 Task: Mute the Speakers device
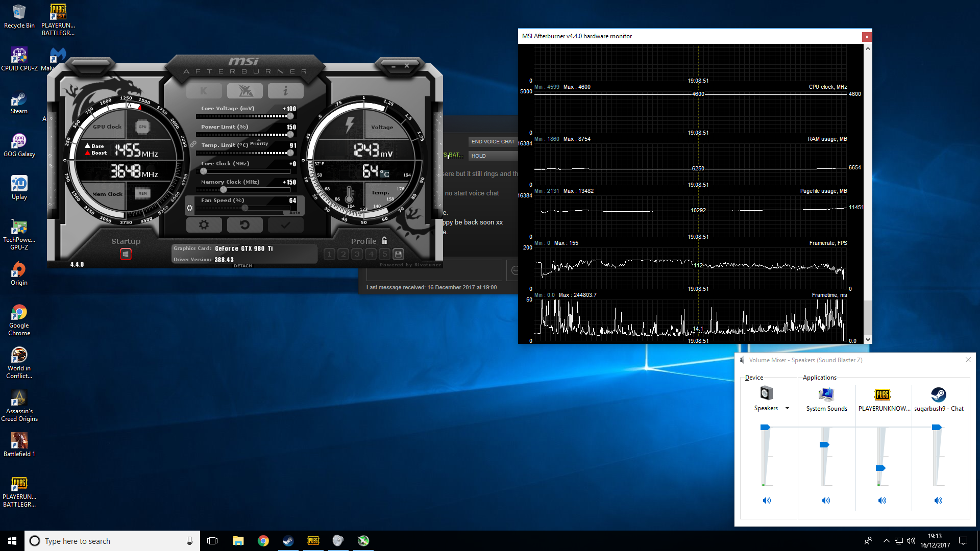click(767, 500)
